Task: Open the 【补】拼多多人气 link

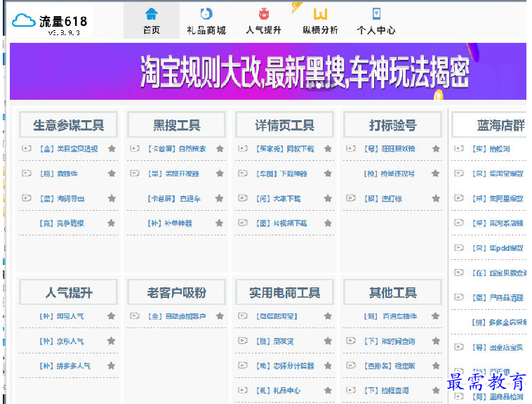Action: (65, 366)
